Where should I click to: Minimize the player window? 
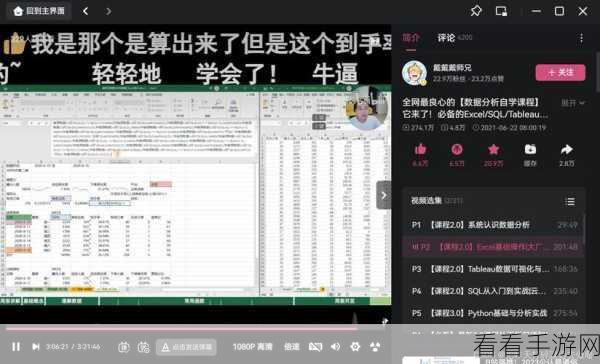pos(536,11)
